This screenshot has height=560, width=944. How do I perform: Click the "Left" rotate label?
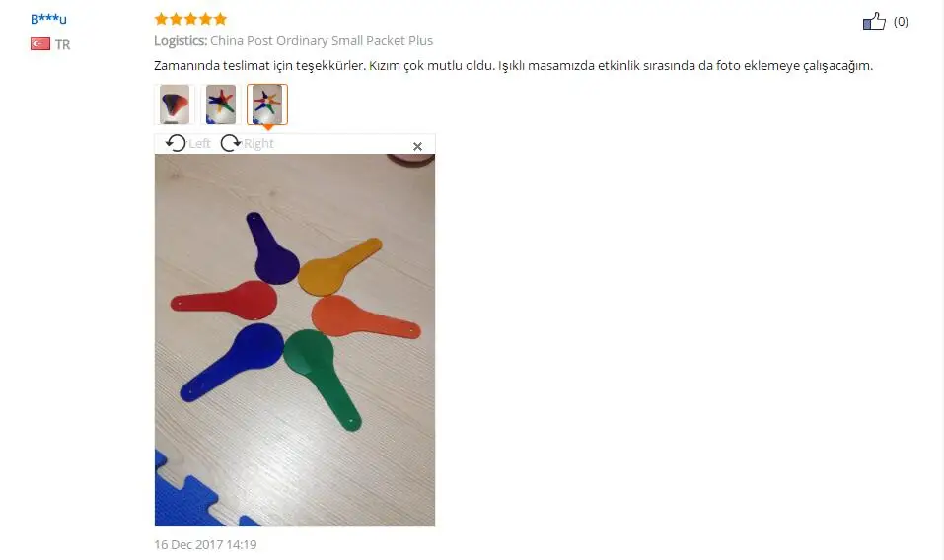pyautogui.click(x=199, y=143)
